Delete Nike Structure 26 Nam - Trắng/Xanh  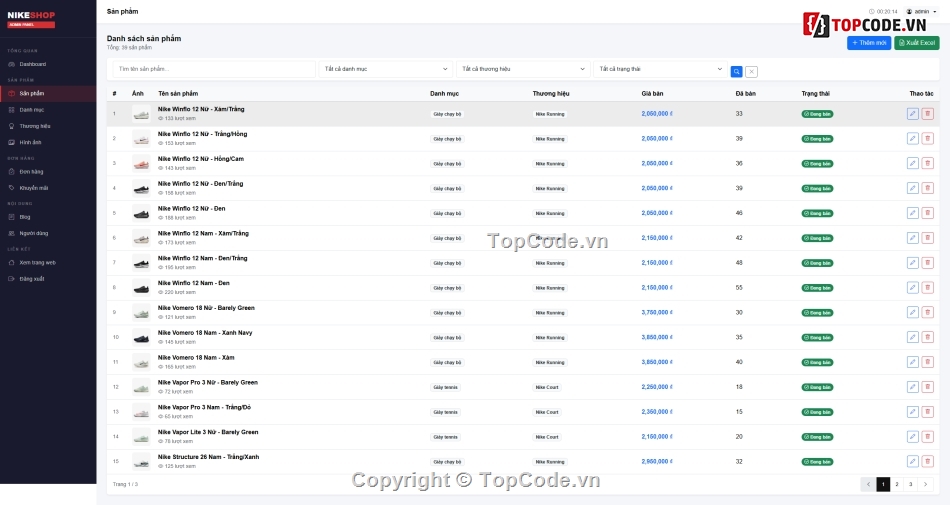[927, 461]
